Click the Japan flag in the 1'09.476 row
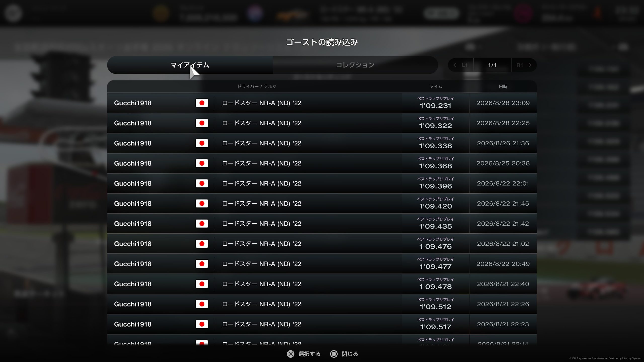The height and width of the screenshot is (362, 644). pyautogui.click(x=202, y=244)
